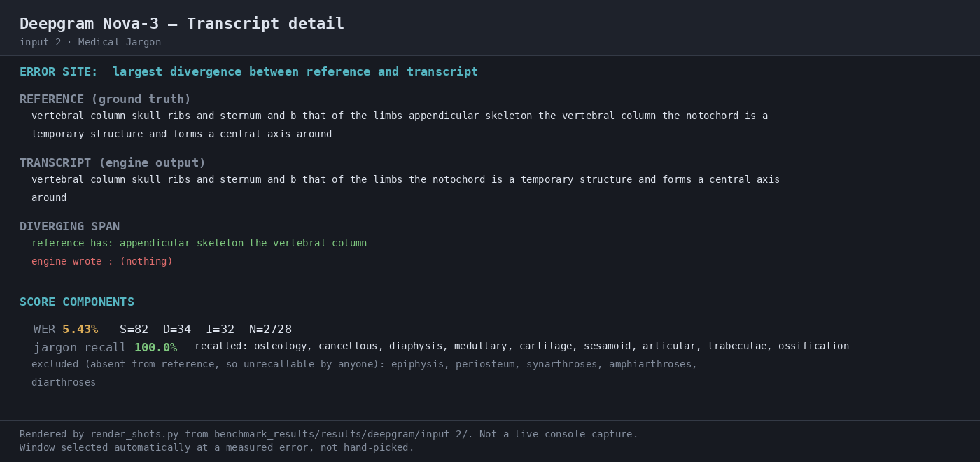Select the 'TRANSCRIPT (engine output)' heading
The height and width of the screenshot is (462, 980).
(x=113, y=163)
